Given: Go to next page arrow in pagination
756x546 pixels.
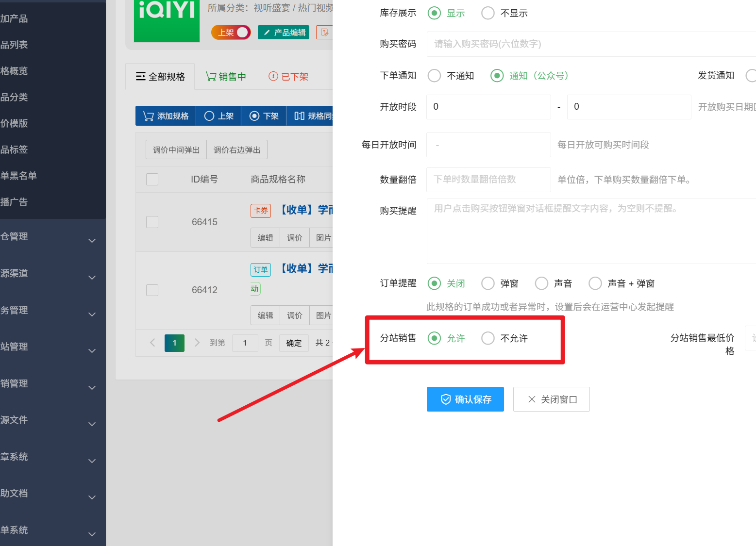Looking at the screenshot, I should click(x=197, y=343).
